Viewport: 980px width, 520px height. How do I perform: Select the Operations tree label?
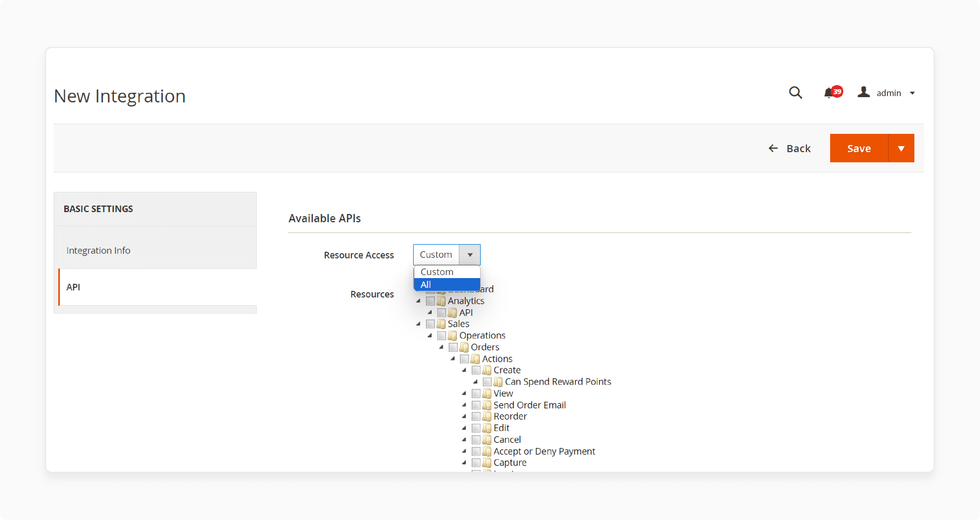click(482, 336)
